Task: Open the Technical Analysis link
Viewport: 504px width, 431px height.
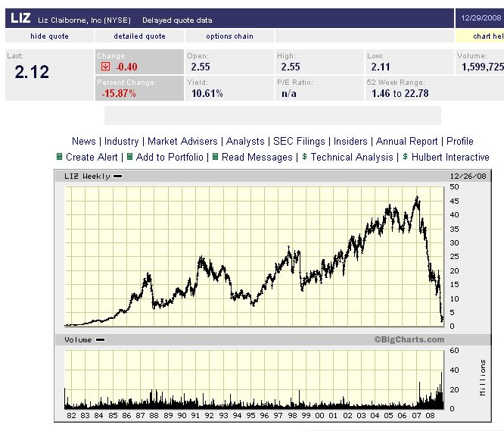Action: 352,157
